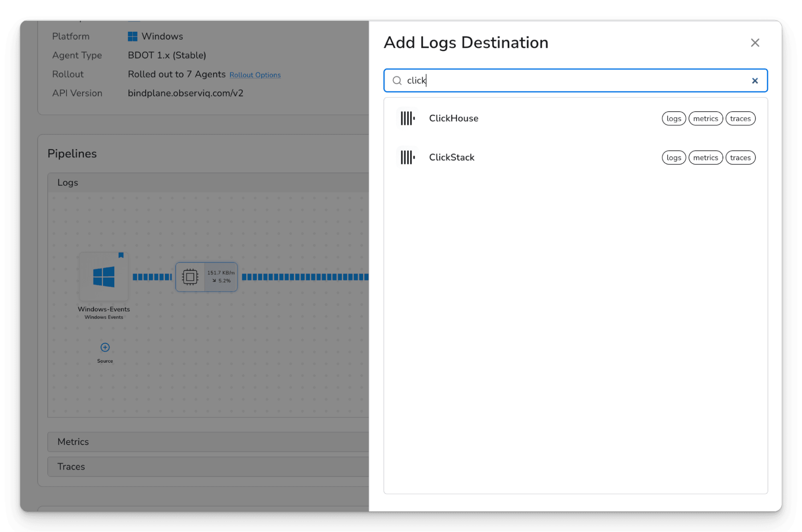Click the add Source plus icon

coord(105,347)
